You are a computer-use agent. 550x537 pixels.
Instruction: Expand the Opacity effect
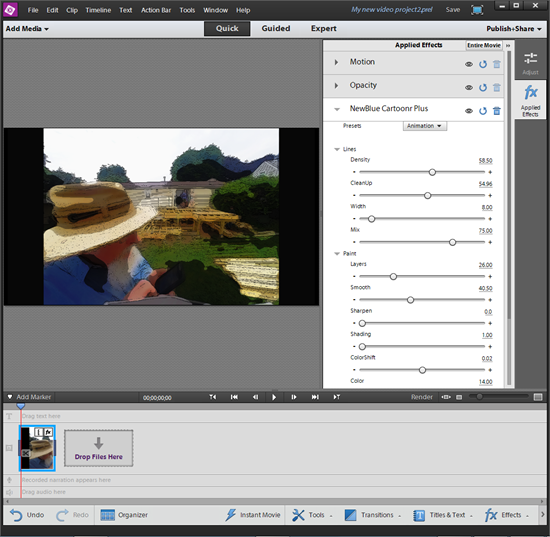(x=336, y=86)
